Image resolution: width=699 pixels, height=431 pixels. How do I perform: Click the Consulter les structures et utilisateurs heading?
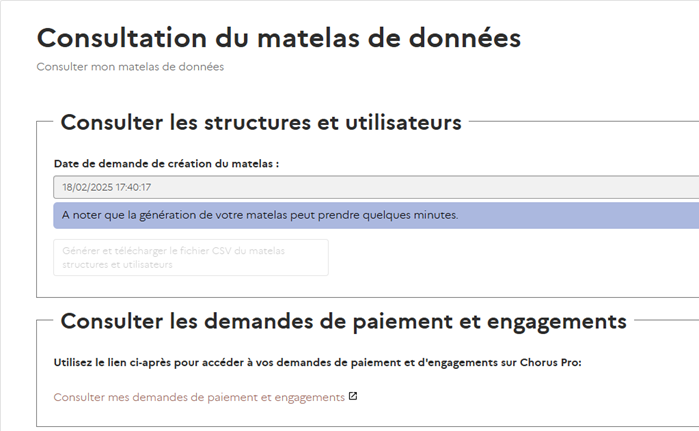[x=261, y=123]
